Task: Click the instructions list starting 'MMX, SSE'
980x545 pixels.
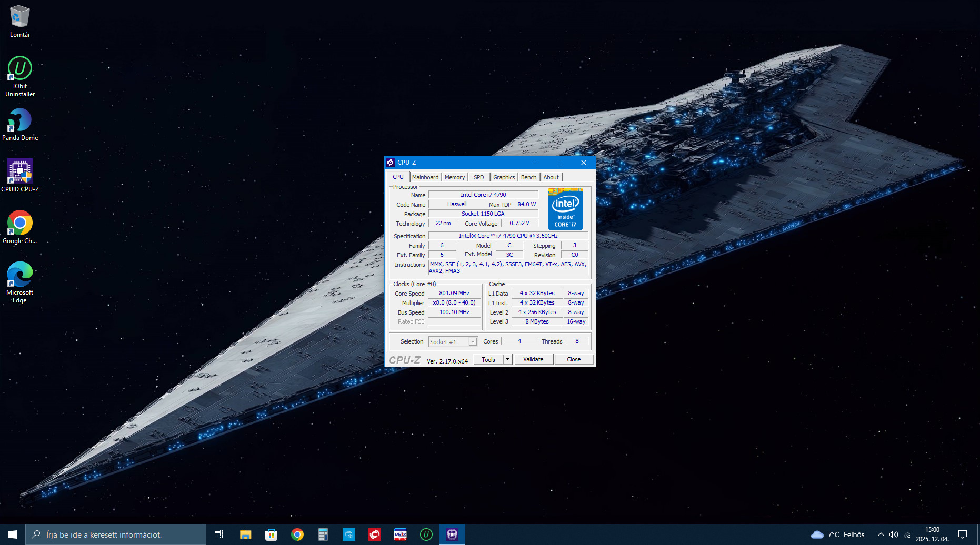Action: pyautogui.click(x=508, y=268)
